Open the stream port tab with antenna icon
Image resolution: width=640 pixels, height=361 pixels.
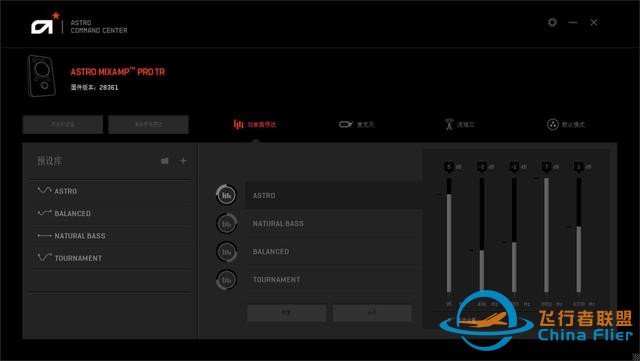tap(459, 124)
